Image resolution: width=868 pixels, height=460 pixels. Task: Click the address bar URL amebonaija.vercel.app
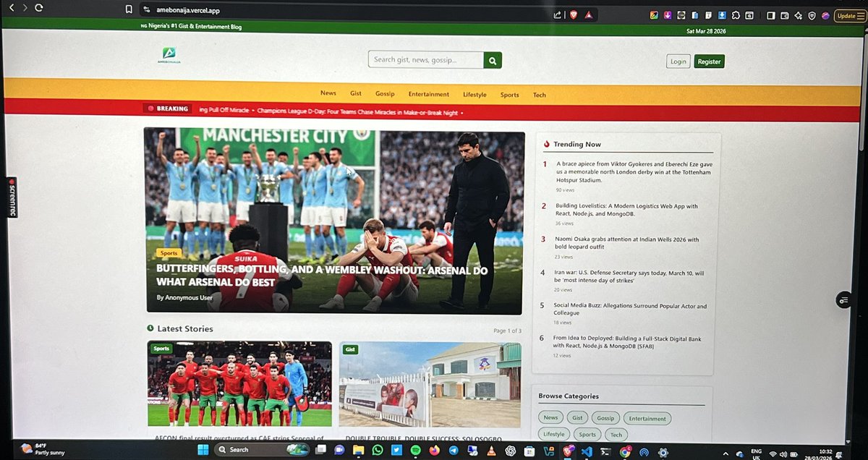click(x=187, y=9)
